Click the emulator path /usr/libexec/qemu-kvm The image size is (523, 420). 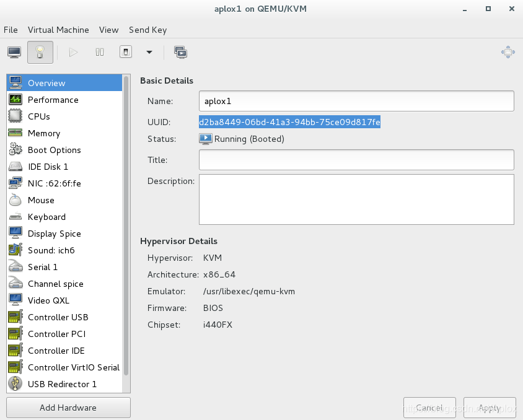tap(249, 291)
